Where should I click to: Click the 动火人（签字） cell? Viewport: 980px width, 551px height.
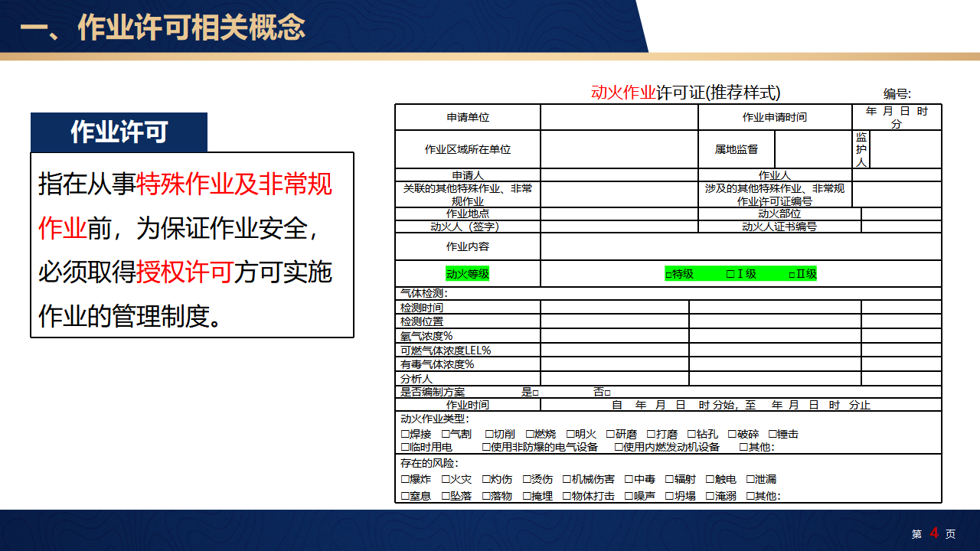click(x=468, y=227)
